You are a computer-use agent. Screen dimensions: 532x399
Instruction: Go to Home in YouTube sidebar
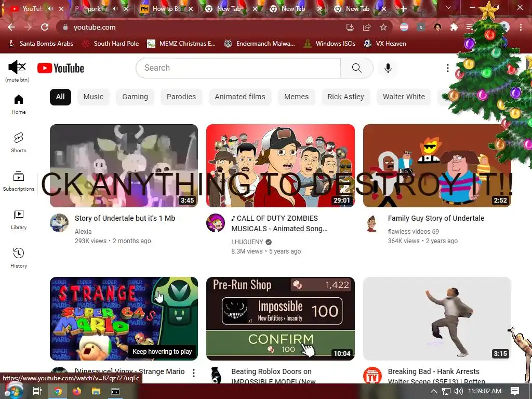[x=19, y=104]
